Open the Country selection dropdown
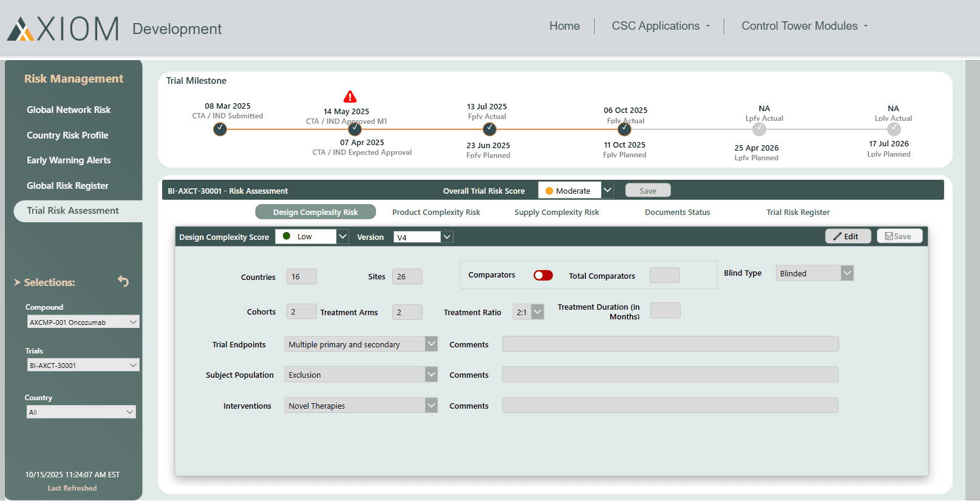980x501 pixels. (x=81, y=412)
